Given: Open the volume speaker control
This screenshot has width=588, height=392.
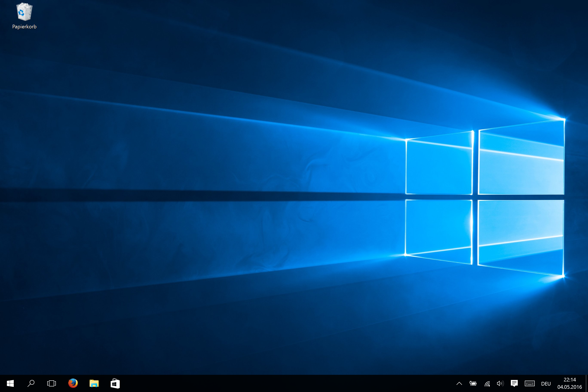Looking at the screenshot, I should (500, 383).
